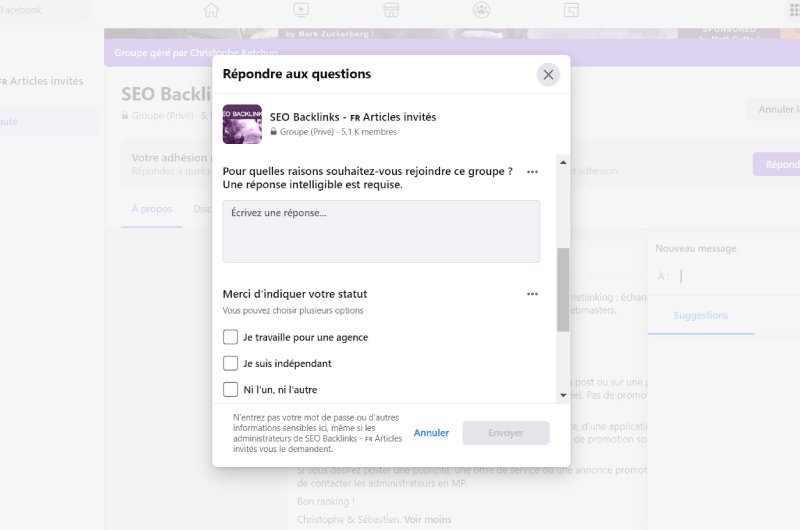Open the Gaming icon in top bar
The height and width of the screenshot is (530, 800).
click(x=571, y=10)
